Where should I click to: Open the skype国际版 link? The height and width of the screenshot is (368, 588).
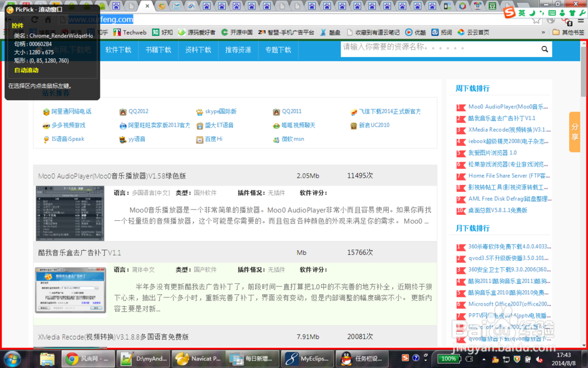tap(220, 111)
